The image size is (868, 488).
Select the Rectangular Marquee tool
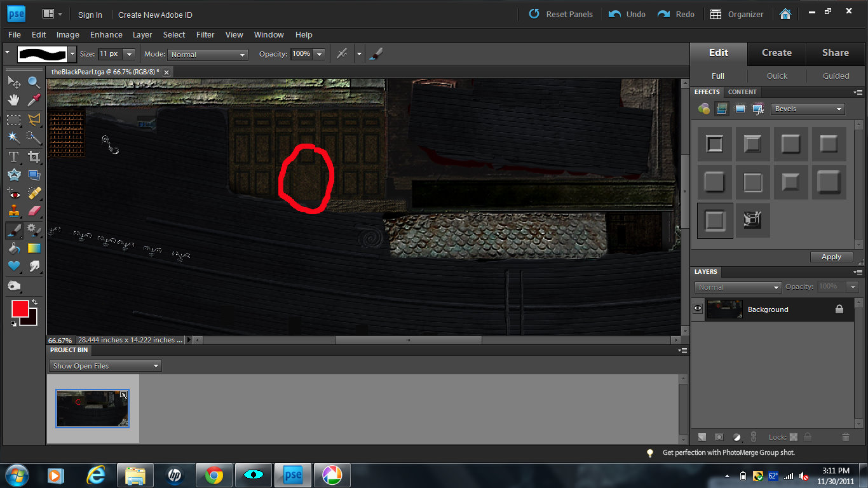point(14,119)
